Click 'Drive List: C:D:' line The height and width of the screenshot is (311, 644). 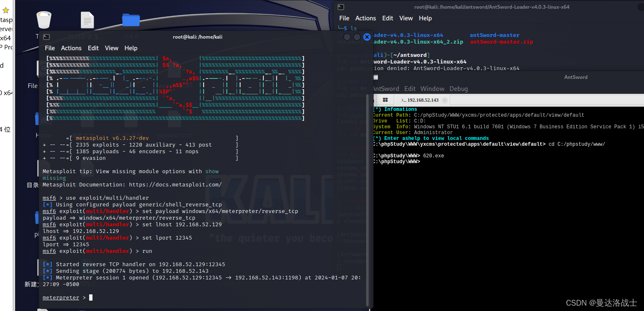[x=399, y=121]
